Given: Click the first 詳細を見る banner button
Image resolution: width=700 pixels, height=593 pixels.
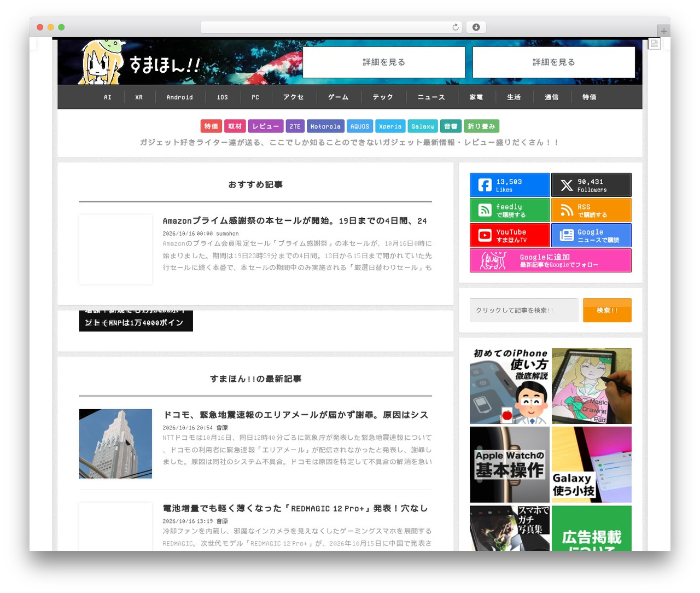Looking at the screenshot, I should [x=384, y=62].
